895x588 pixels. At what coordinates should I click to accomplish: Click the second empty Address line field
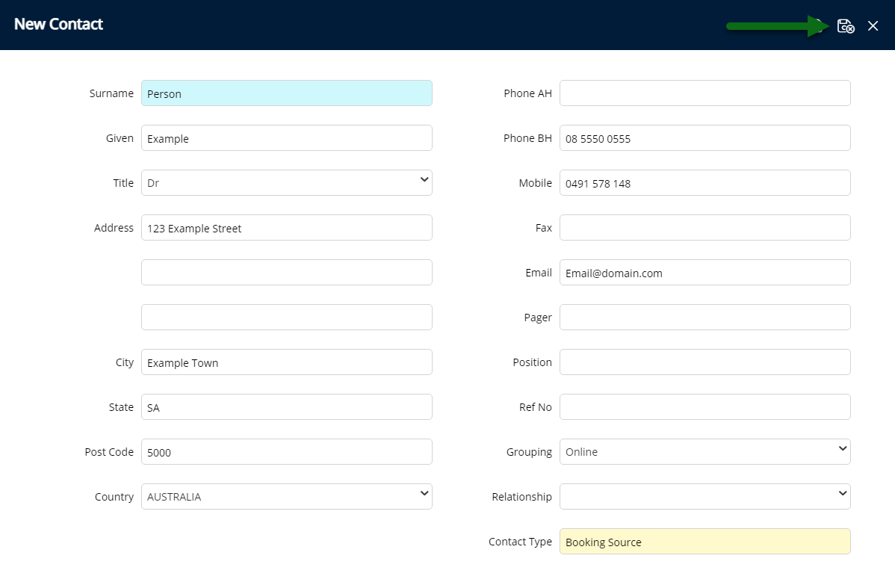click(x=287, y=272)
